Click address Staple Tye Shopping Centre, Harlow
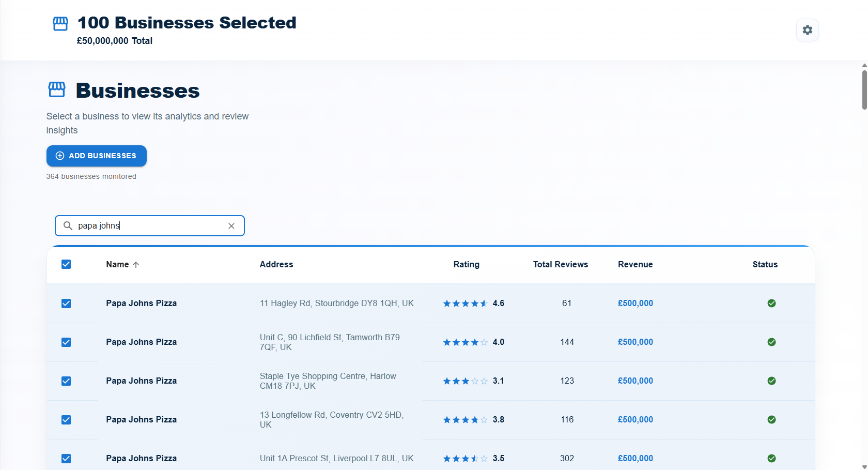This screenshot has height=470, width=868. pos(328,381)
